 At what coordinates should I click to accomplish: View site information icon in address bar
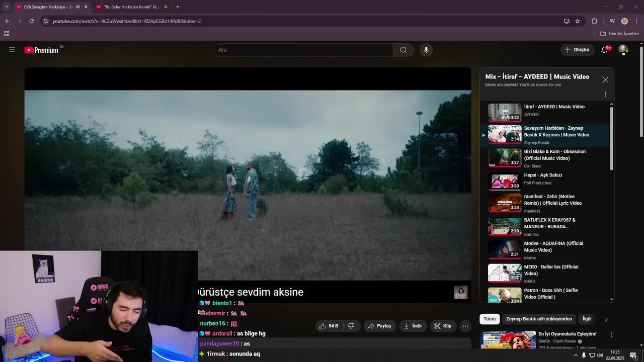[x=46, y=21]
